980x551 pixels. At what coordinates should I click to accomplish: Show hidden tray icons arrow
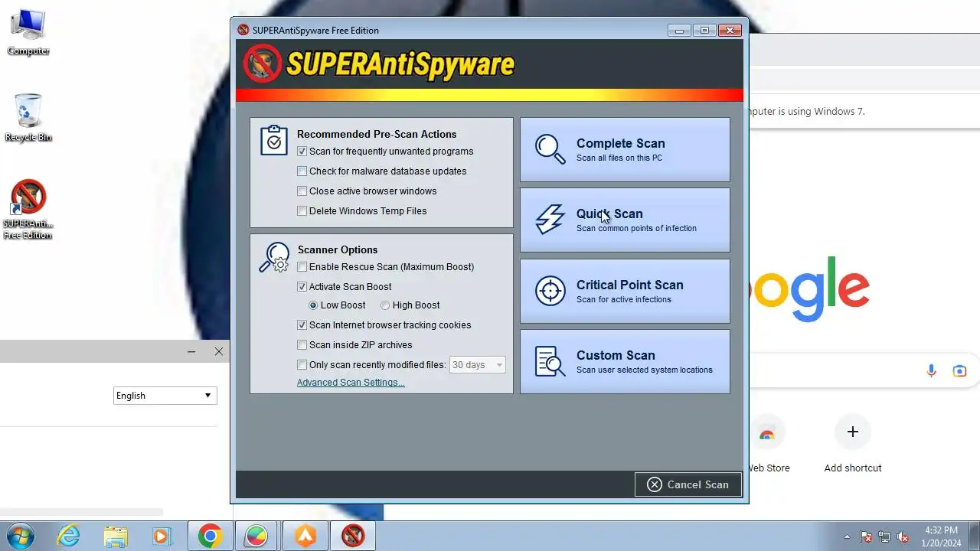point(847,536)
